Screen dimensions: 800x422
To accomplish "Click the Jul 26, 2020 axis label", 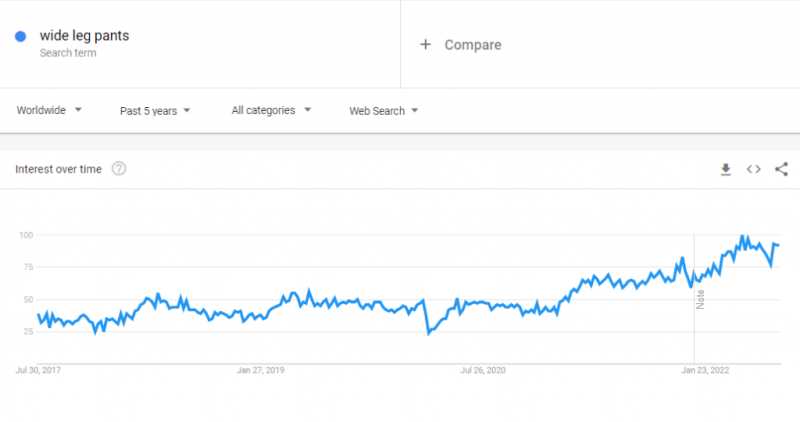I will pyautogui.click(x=484, y=370).
